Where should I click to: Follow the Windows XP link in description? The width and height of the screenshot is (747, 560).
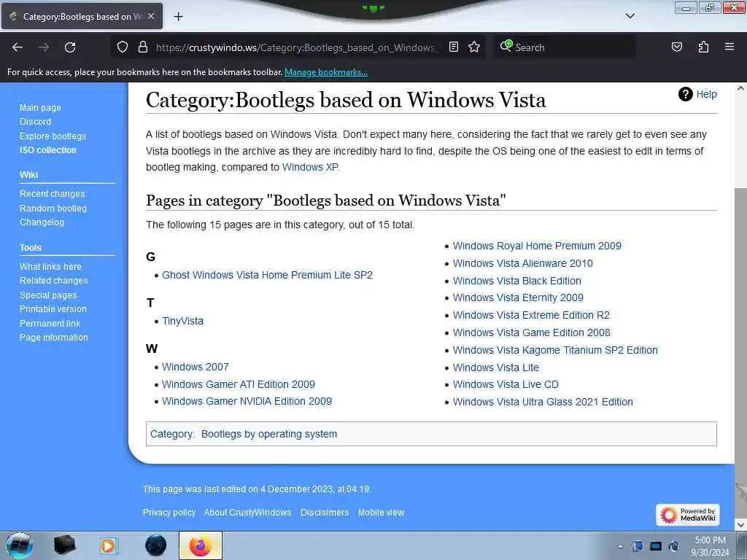pyautogui.click(x=310, y=167)
